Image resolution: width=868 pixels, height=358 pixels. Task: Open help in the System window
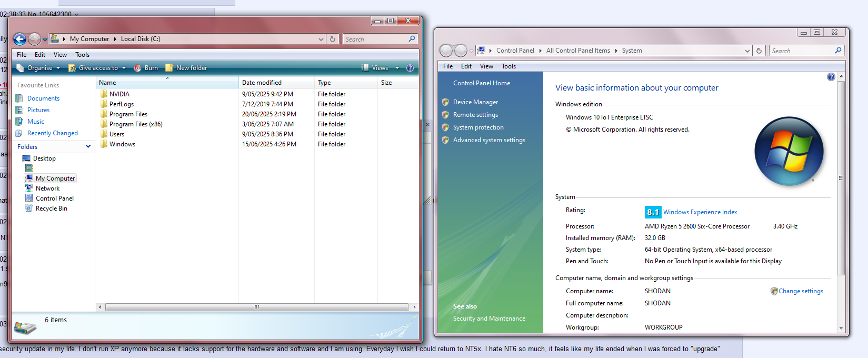(x=831, y=77)
